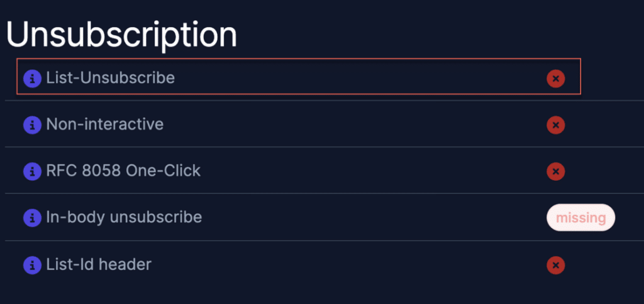Click the divider line above List-Id header row
This screenshot has width=644, height=304.
325,241
